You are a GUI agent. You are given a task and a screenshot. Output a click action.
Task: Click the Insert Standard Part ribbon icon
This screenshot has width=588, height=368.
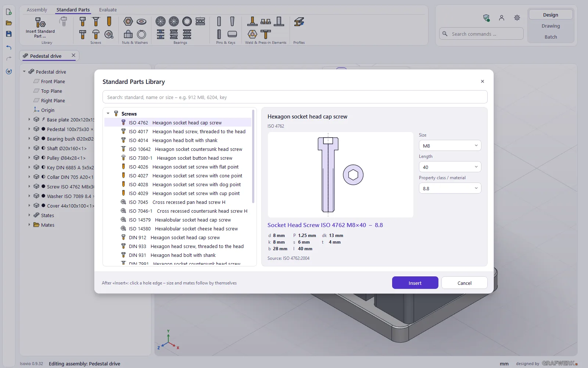tap(40, 22)
